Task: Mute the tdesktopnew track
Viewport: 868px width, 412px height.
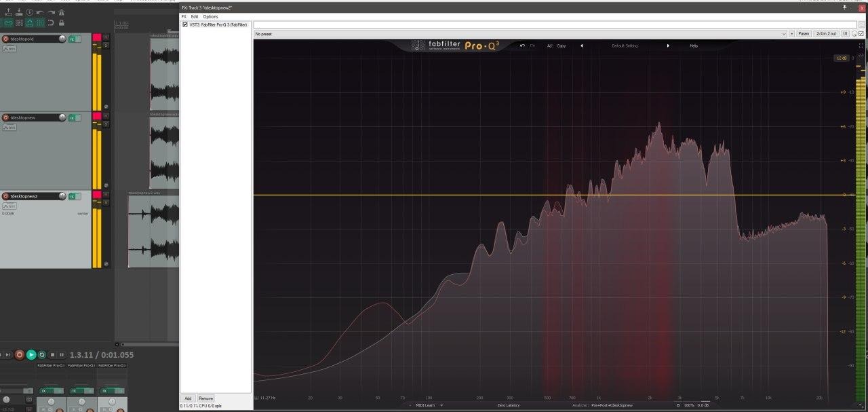Action: pos(106,116)
